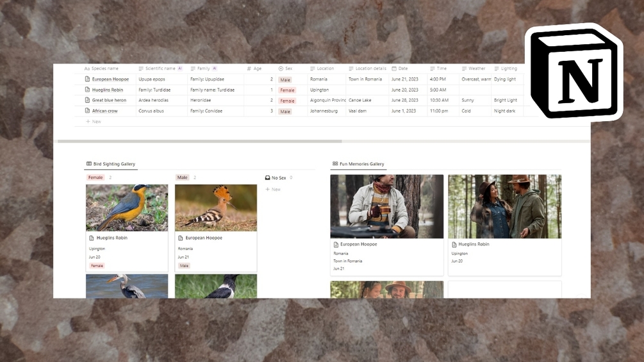Open the man-with-mug photo in Fun Memories
Viewport: 644px width, 362px height.
(387, 206)
